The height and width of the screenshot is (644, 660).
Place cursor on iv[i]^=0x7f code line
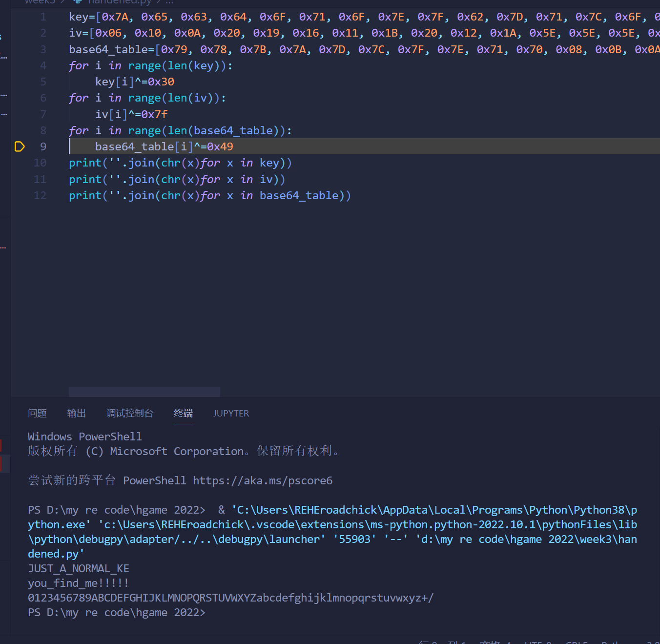coord(131,114)
